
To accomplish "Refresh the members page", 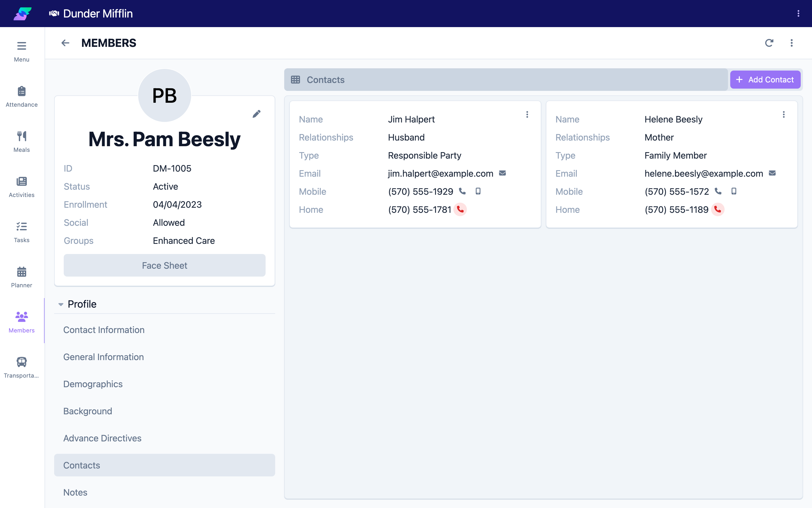I will 769,43.
